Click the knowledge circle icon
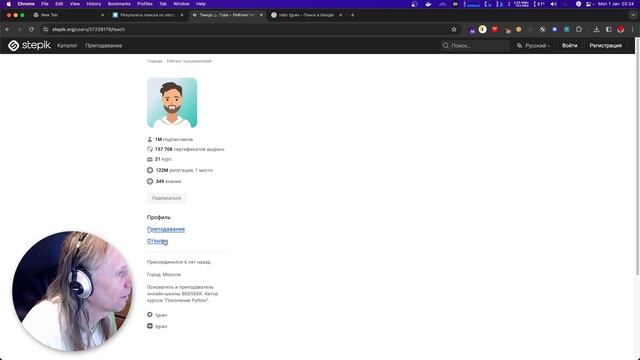Viewport: 640px width, 360px height. 150,181
